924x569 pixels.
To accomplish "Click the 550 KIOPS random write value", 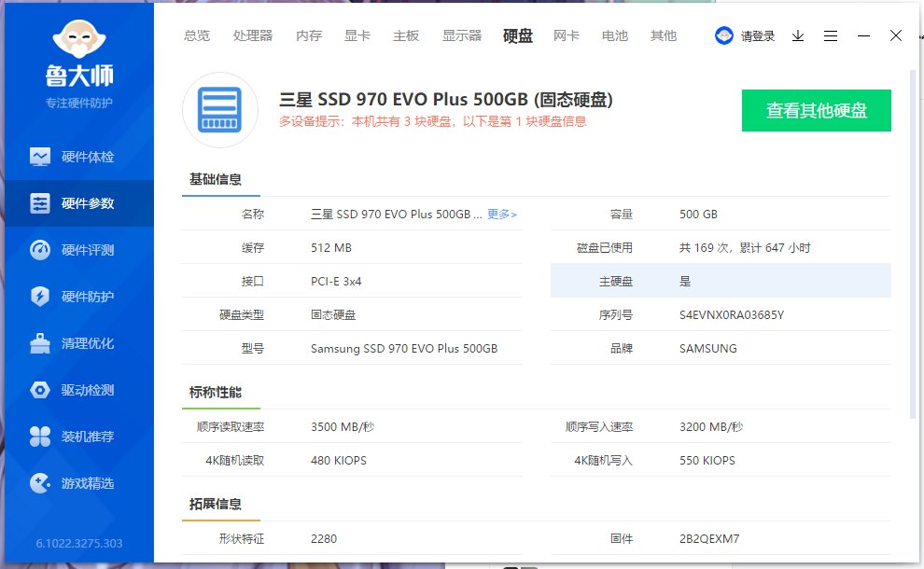I will click(707, 461).
